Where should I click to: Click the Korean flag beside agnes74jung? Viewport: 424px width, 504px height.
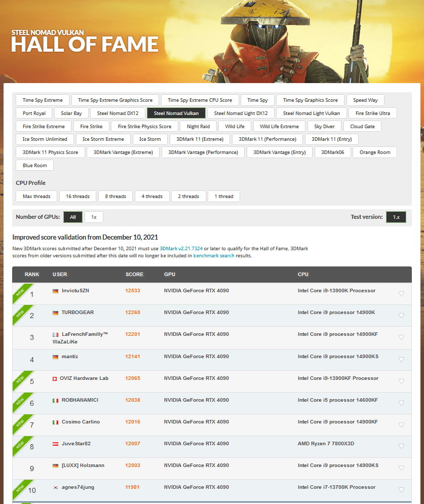[x=56, y=488]
